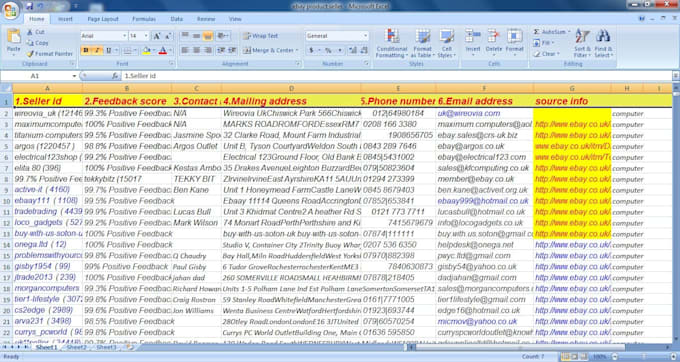Open Find & Select menu

(603, 43)
